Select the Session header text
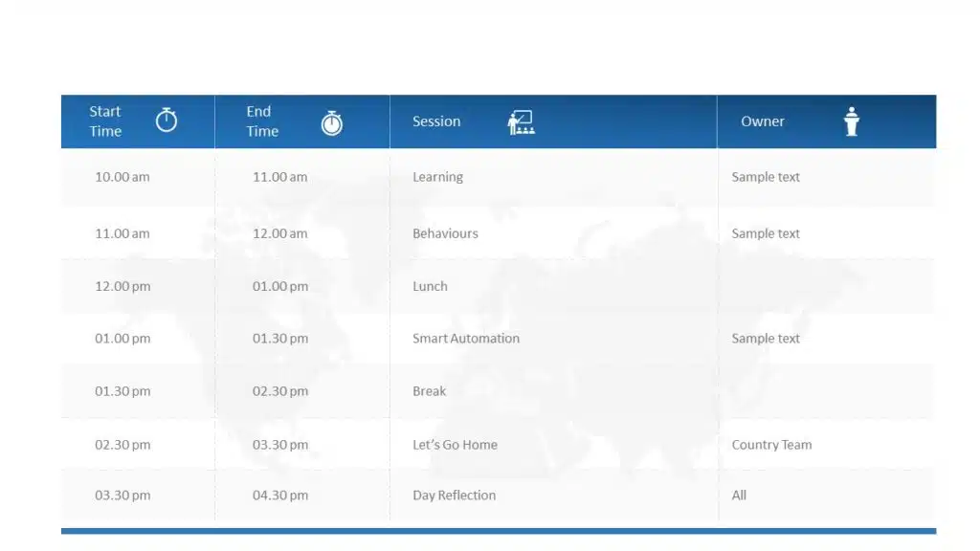 (436, 121)
